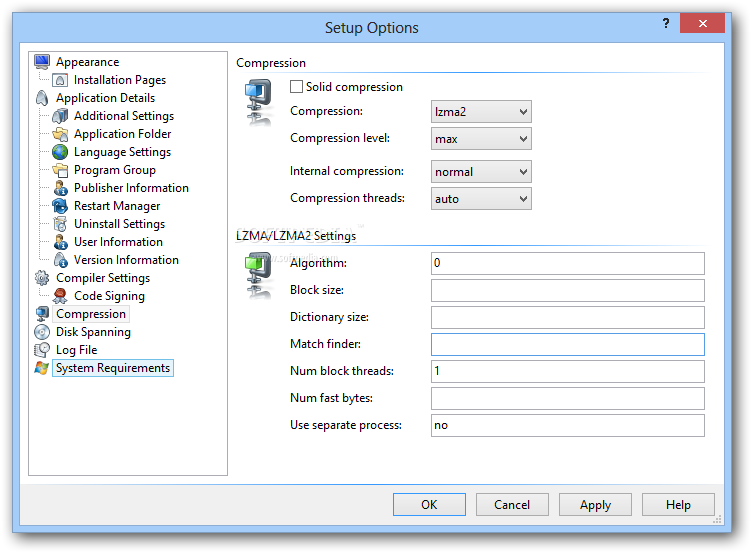The image size is (752, 553).
Task: Select Program Group in the tree
Action: [115, 170]
